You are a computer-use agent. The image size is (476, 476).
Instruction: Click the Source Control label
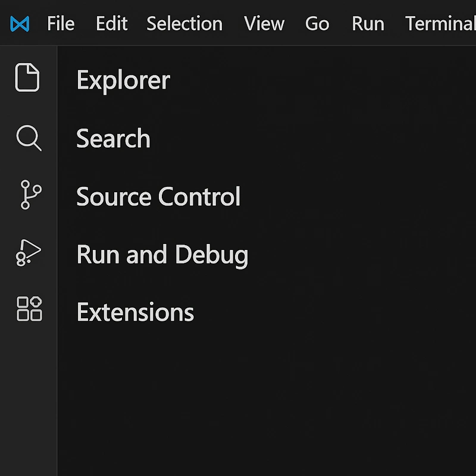coord(158,196)
